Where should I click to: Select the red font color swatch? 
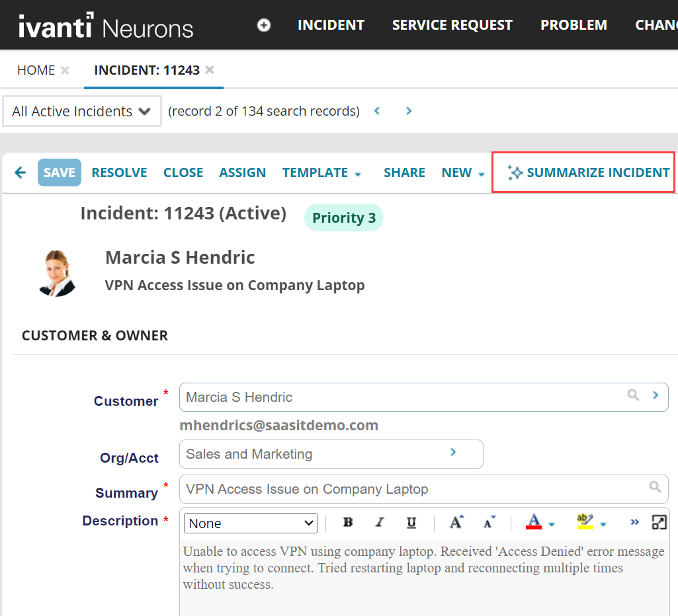(534, 523)
